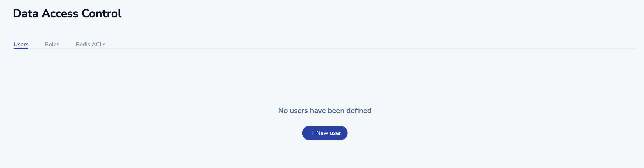
Task: Open the Redis ACLs tab
Action: pyautogui.click(x=91, y=44)
